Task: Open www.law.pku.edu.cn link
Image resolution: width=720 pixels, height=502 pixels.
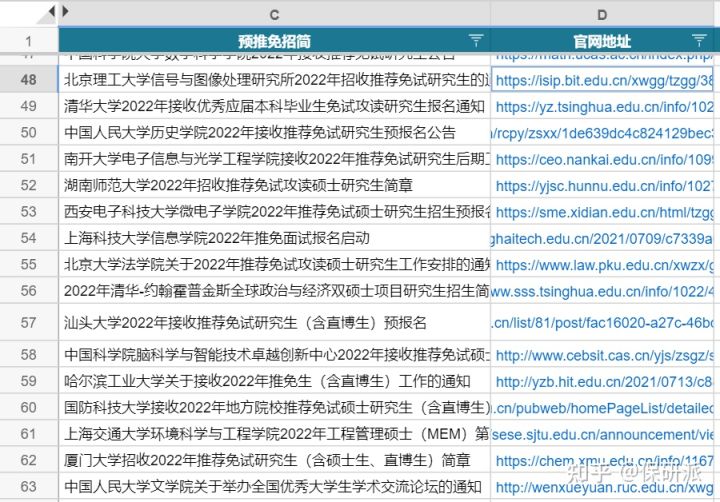Action: pos(604,264)
